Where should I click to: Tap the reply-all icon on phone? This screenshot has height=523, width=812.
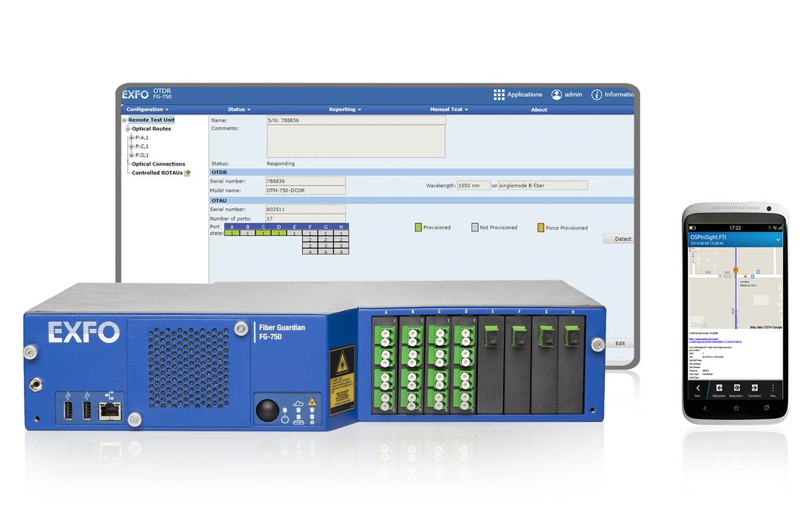(737, 388)
